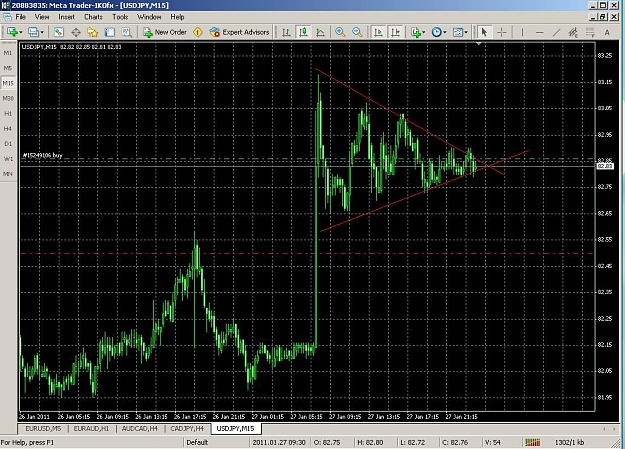This screenshot has width=625, height=449.
Task: Click the chart shift triangle marker
Action: (x=479, y=43)
